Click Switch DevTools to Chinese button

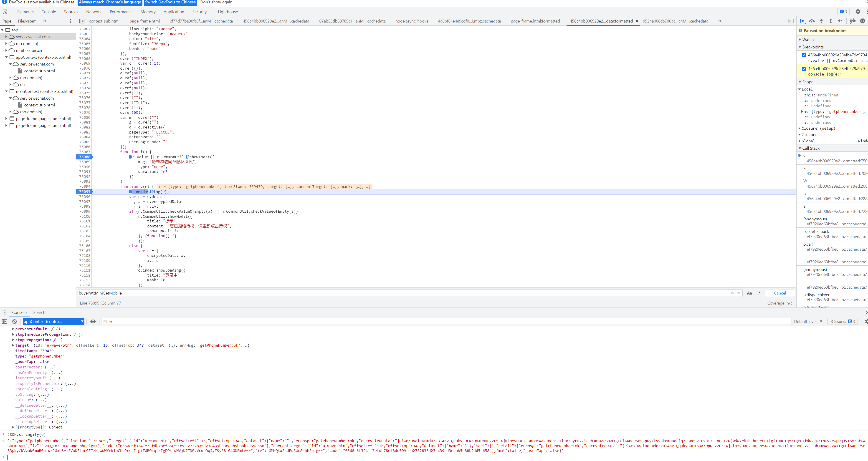tap(170, 2)
